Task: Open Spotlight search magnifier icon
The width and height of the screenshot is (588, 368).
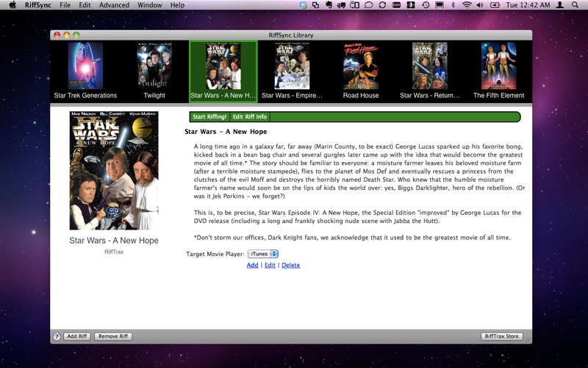Action: [575, 5]
